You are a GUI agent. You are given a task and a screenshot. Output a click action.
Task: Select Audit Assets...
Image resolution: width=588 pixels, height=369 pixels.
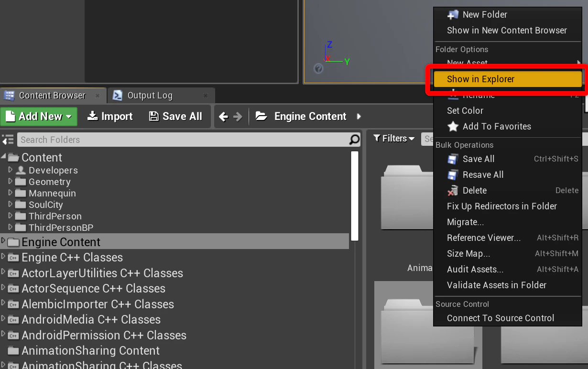click(475, 269)
